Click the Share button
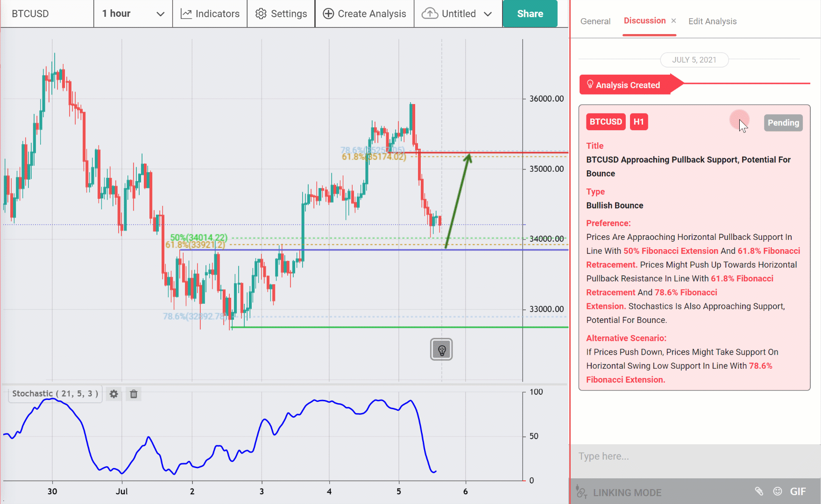Screen dimensions: 821x504 pyautogui.click(x=530, y=14)
